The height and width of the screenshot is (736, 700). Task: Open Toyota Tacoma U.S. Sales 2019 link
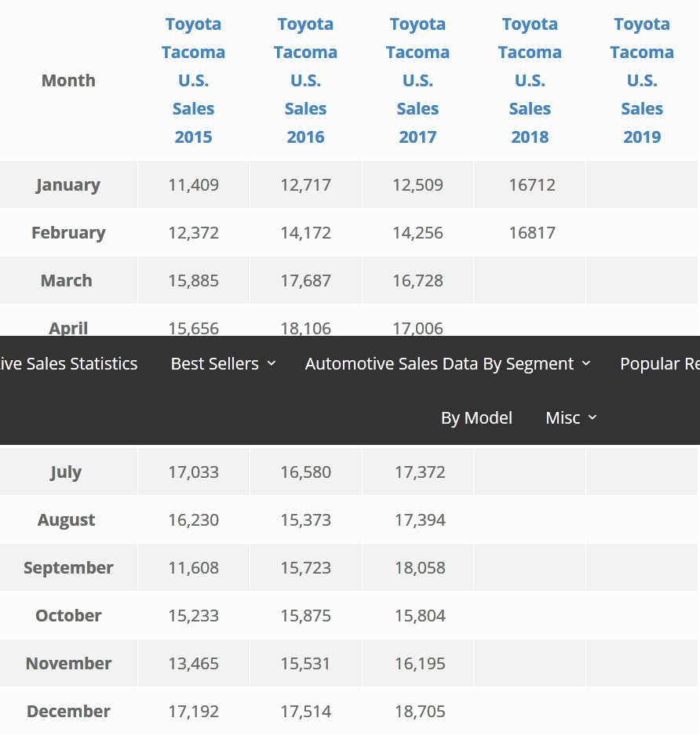642,80
